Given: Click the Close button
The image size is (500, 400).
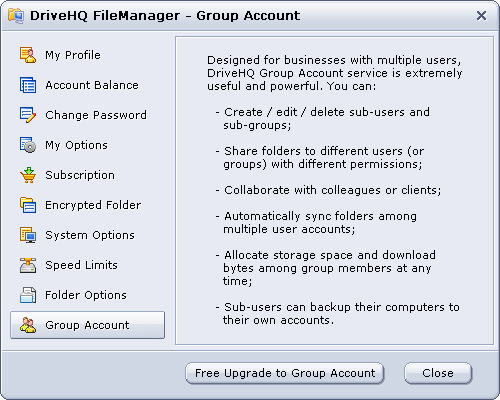Looking at the screenshot, I should click(438, 373).
